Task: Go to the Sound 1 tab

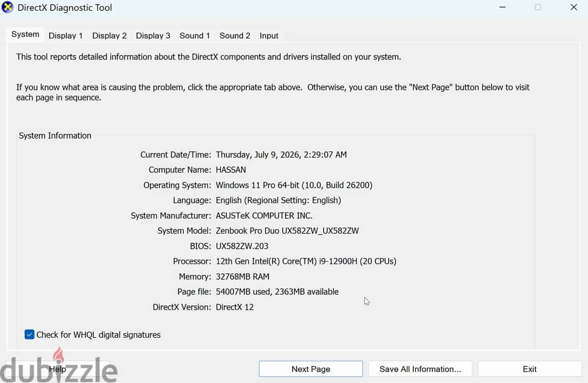Action: click(195, 36)
